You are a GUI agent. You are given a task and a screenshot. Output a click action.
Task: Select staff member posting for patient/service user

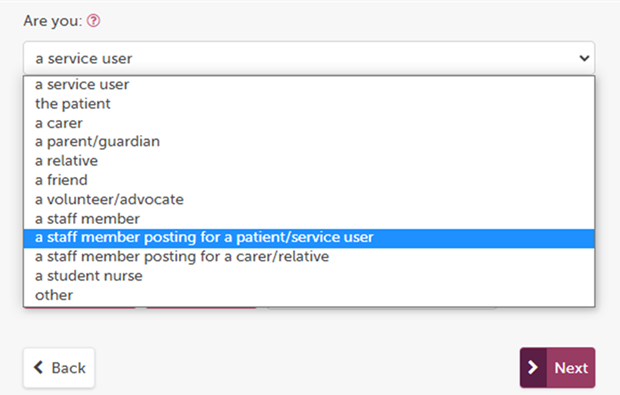309,238
